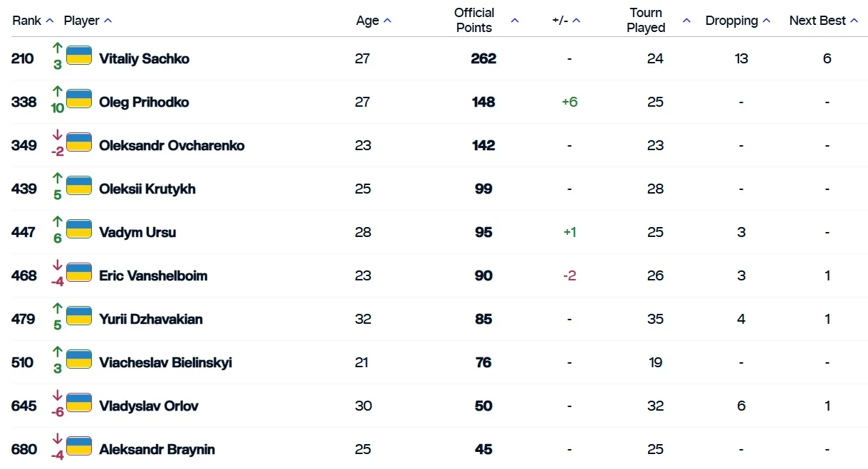868x469 pixels.
Task: Click Vladyslav Orlov's flag icon
Action: [79, 403]
